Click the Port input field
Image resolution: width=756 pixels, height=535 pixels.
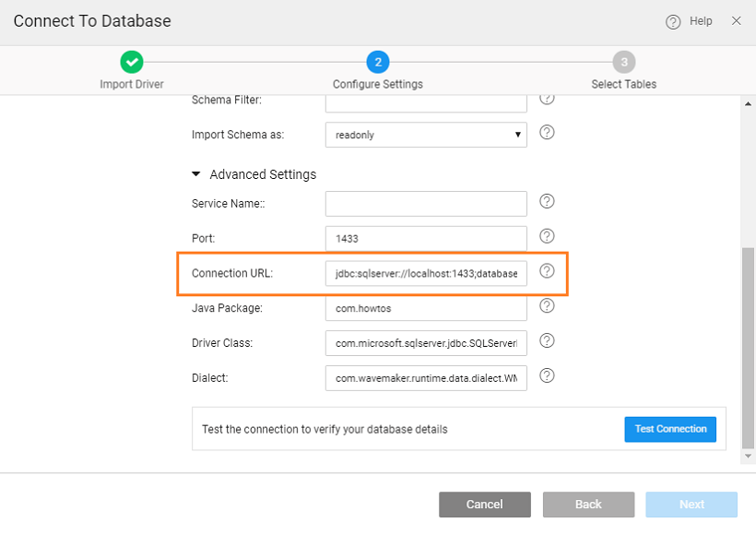tap(426, 238)
